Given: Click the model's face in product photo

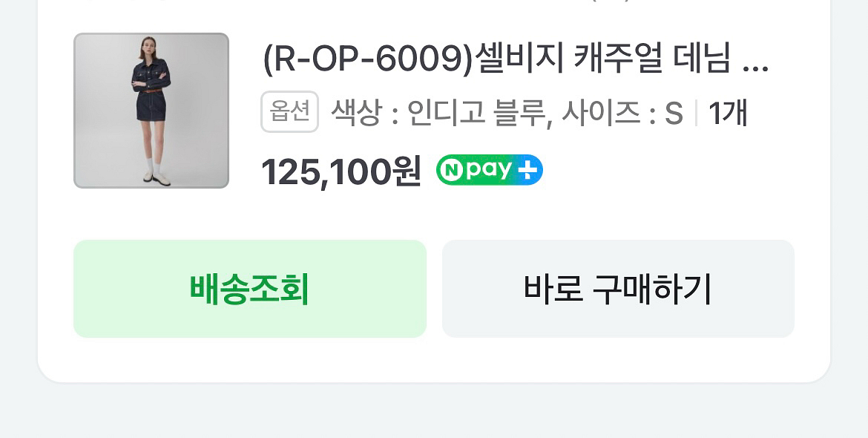Looking at the screenshot, I should [149, 45].
